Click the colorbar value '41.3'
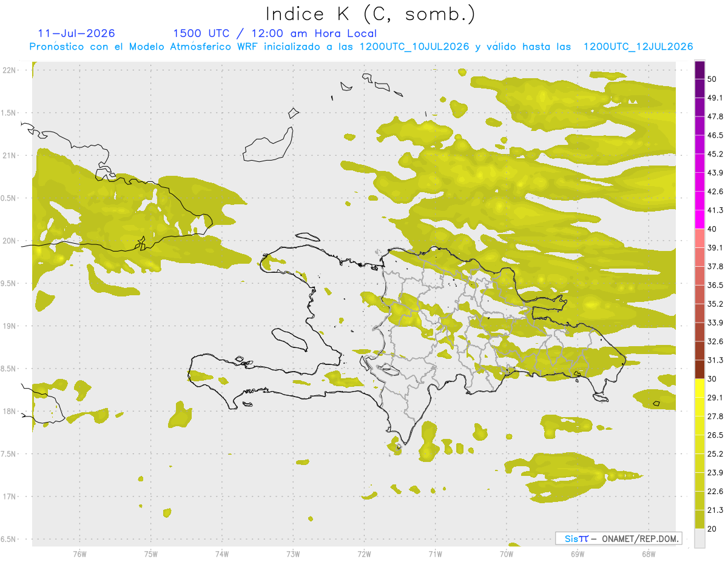 click(x=715, y=210)
